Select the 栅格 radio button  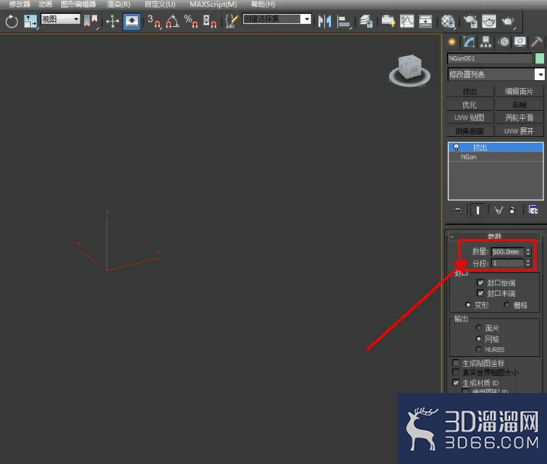pos(507,305)
